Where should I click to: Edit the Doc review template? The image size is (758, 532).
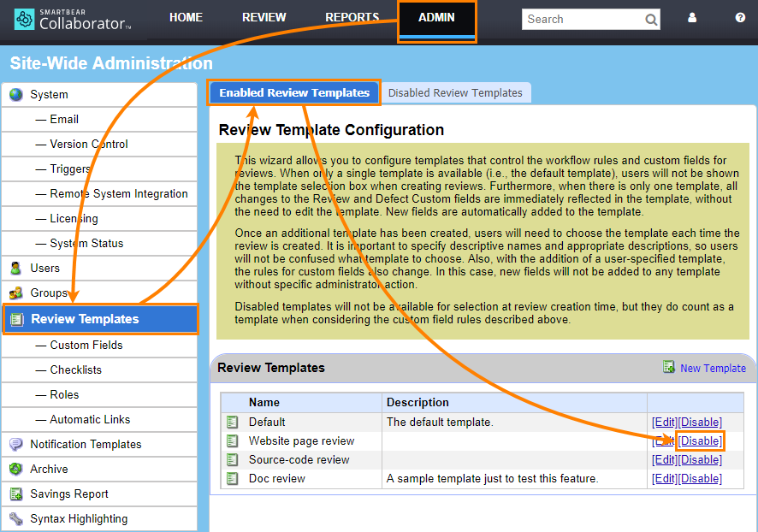[x=666, y=478]
